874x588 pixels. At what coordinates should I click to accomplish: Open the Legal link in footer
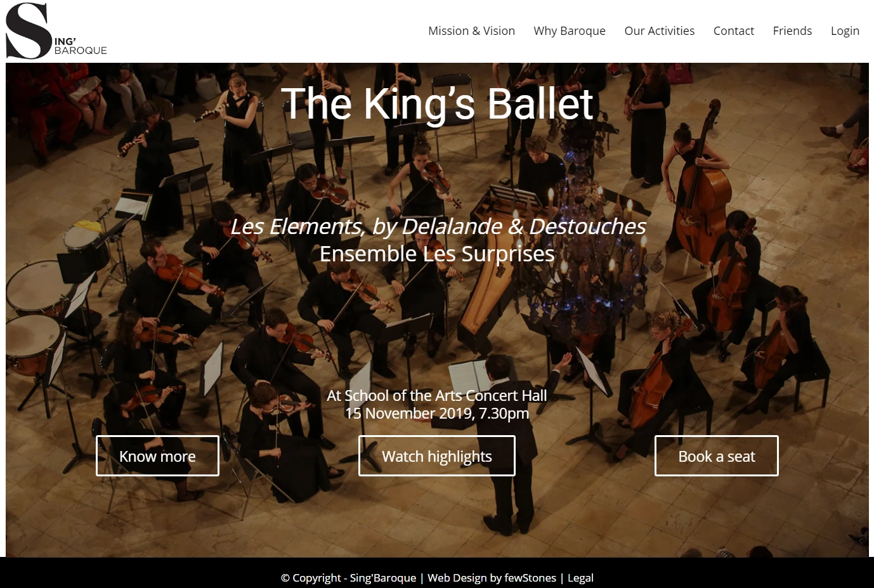tap(580, 578)
